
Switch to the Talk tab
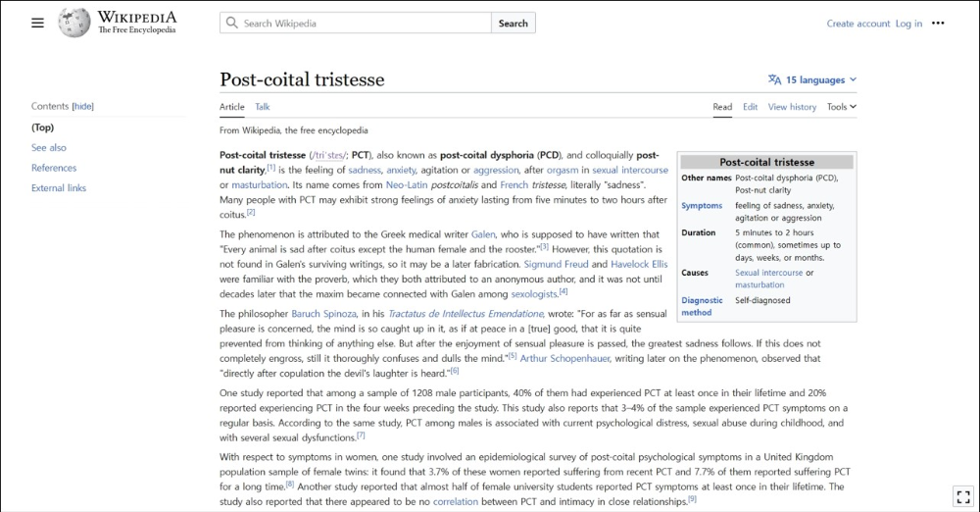[x=263, y=106]
